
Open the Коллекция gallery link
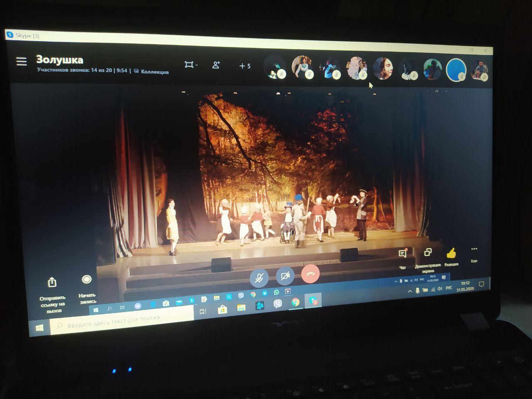point(152,71)
